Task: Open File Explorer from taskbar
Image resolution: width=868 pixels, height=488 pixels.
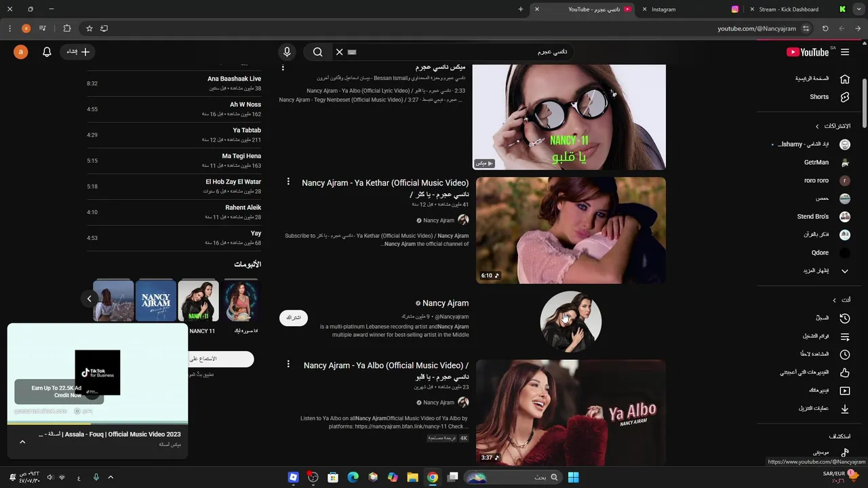Action: coord(412,477)
